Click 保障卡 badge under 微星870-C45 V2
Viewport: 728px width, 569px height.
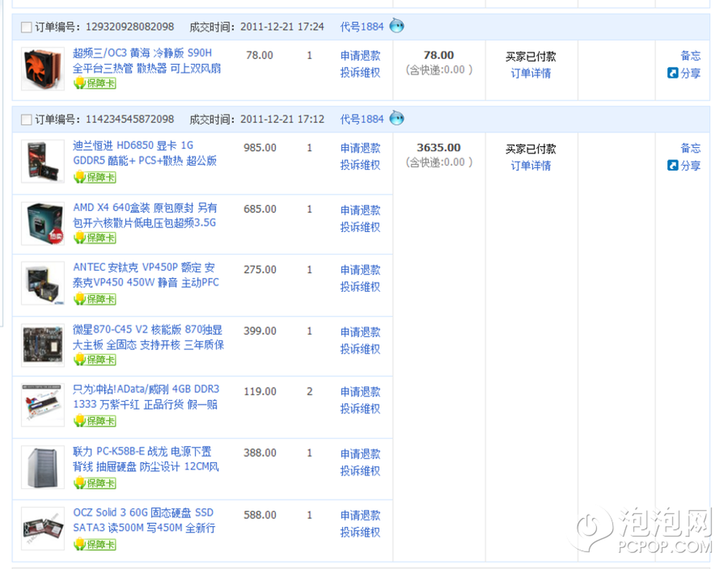[x=95, y=359]
